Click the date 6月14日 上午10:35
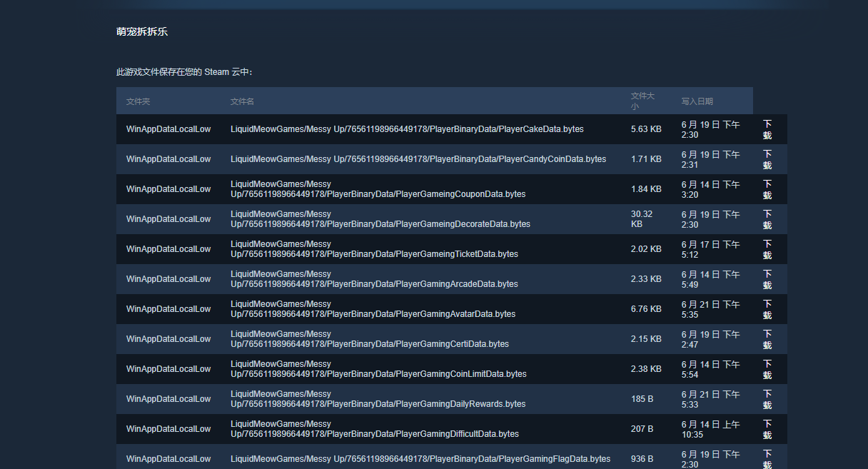The height and width of the screenshot is (469, 868). click(711, 429)
